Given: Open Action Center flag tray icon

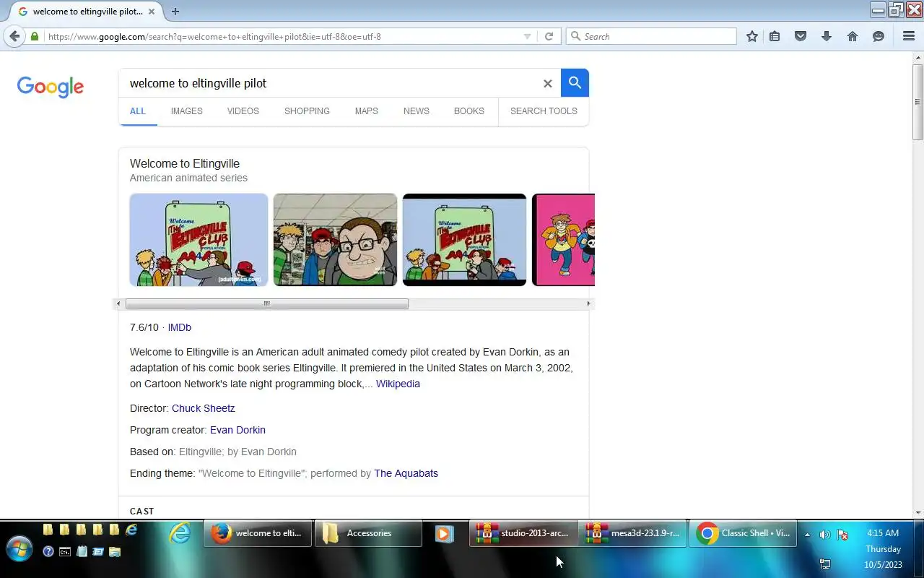Looking at the screenshot, I should click(842, 535).
